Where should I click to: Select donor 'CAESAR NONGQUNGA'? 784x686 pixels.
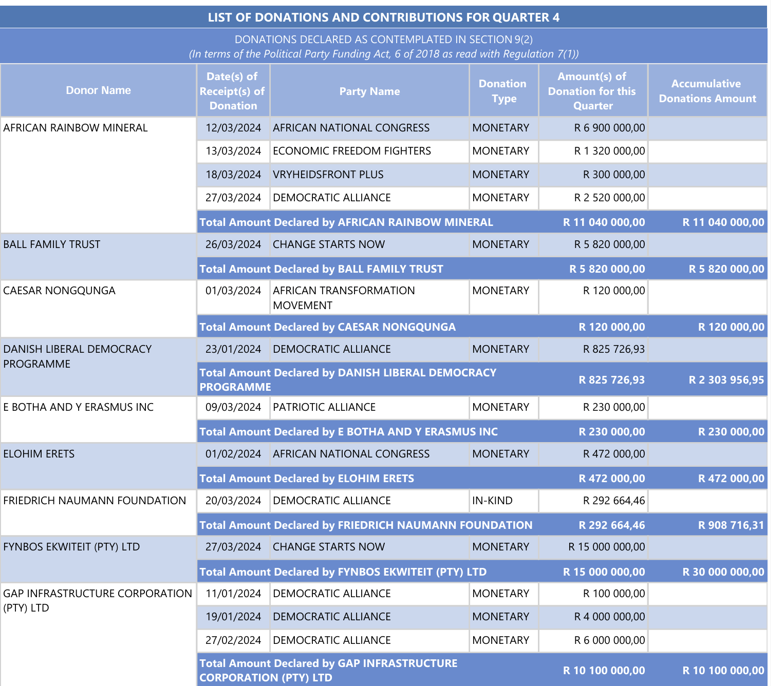click(x=60, y=291)
